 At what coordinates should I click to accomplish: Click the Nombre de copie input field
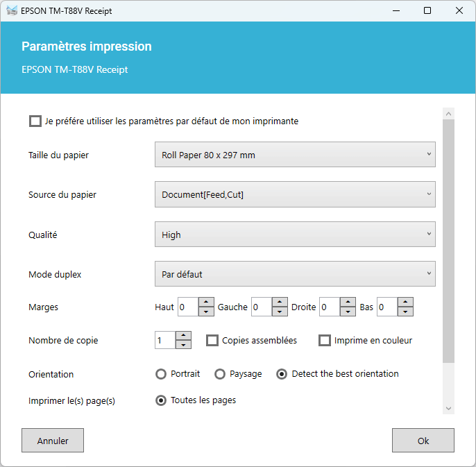(165, 340)
